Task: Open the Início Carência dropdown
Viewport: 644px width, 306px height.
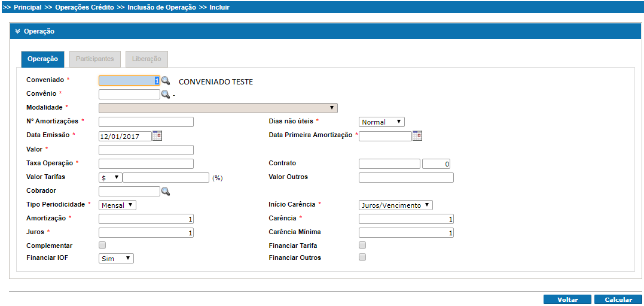Action: (395, 205)
